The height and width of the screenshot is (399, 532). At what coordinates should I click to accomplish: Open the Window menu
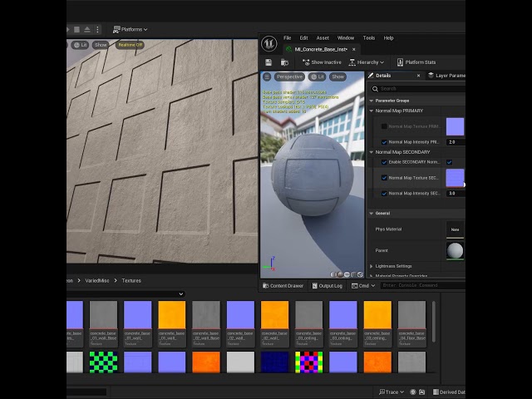point(346,38)
